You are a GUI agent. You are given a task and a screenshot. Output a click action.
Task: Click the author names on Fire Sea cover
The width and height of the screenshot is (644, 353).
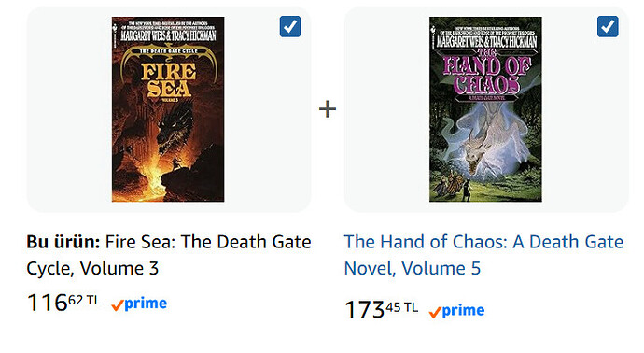pyautogui.click(x=168, y=35)
